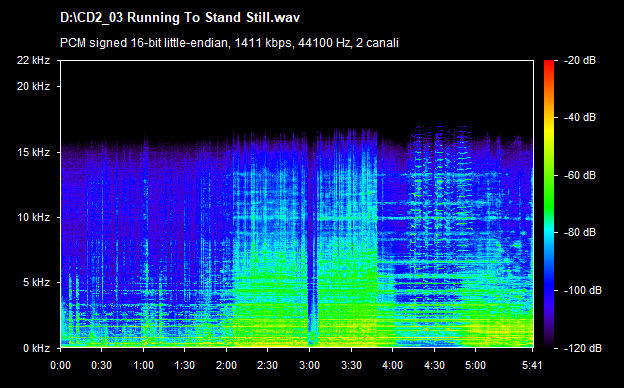Select the 0:30 time axis marker
Image resolution: width=624 pixels, height=388 pixels.
pos(101,365)
